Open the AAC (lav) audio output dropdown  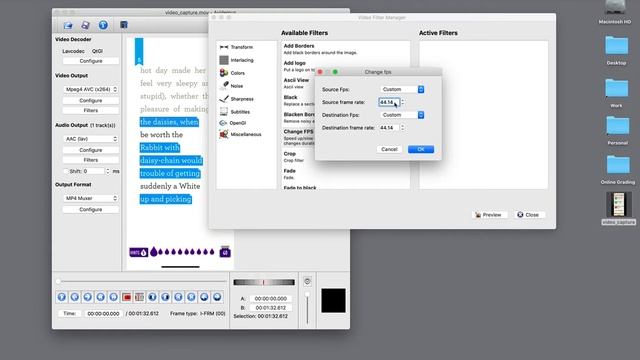[x=91, y=139]
